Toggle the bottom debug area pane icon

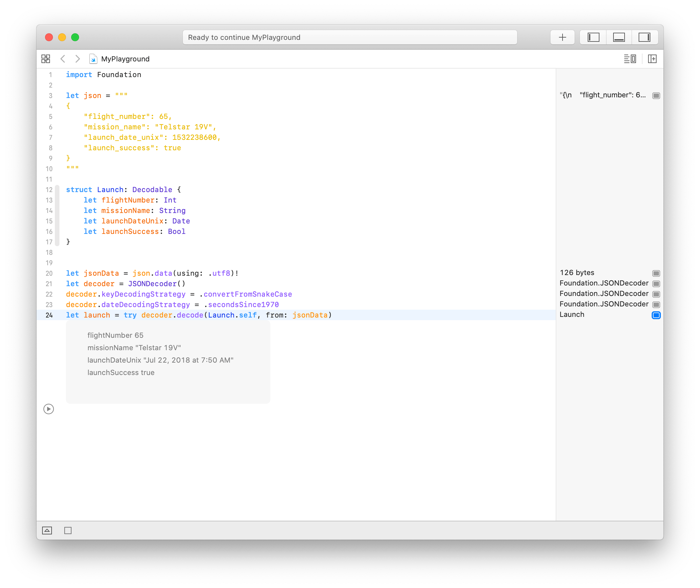point(619,37)
